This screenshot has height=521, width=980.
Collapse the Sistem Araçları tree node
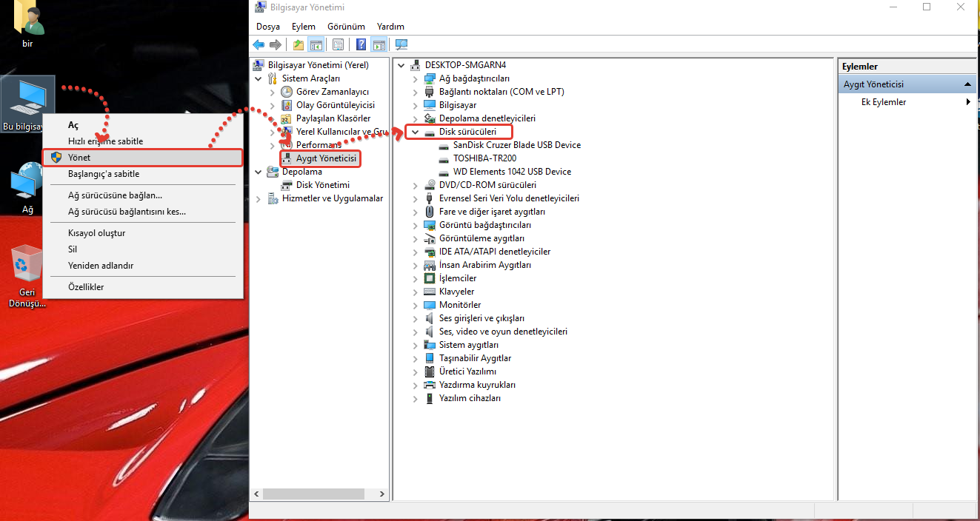coord(259,78)
